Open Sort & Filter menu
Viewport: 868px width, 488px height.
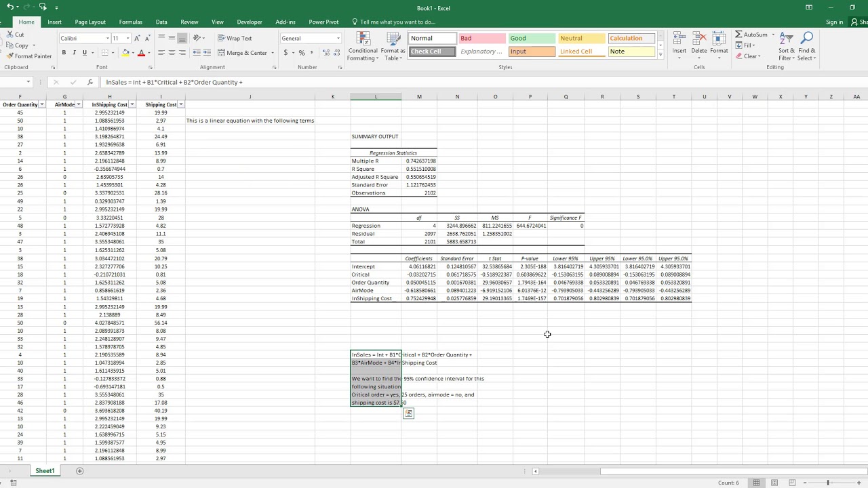tap(787, 46)
